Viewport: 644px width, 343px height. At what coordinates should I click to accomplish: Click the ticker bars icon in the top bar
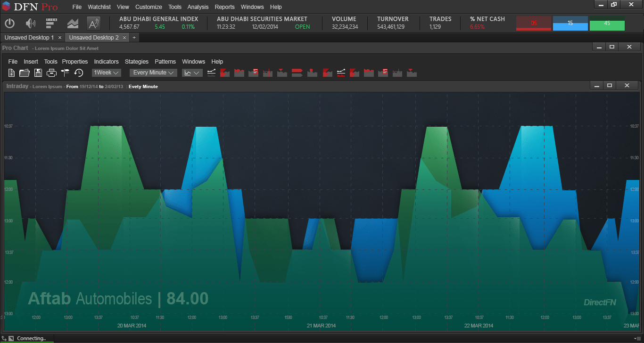point(51,23)
